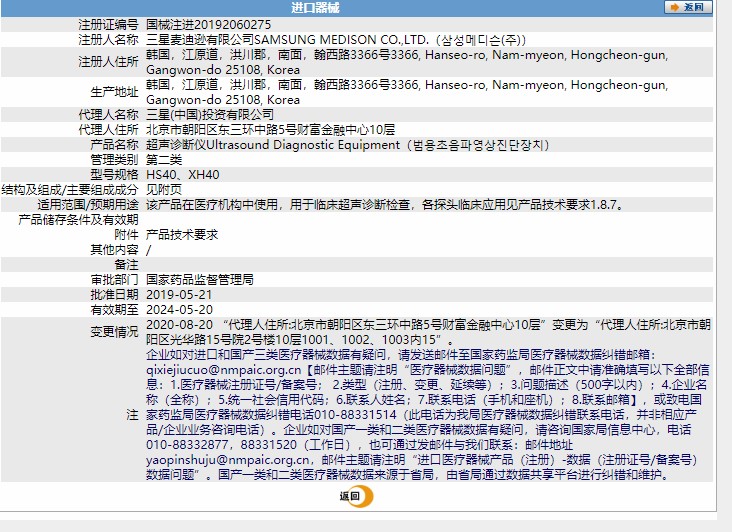Click the 产品名称 label
Screen dimensions: 732x532
click(x=114, y=145)
